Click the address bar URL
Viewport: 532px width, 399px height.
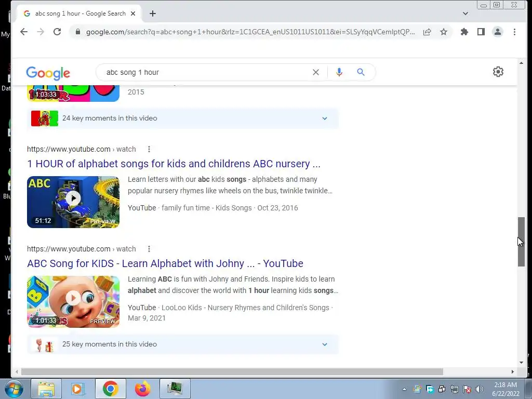(250, 32)
